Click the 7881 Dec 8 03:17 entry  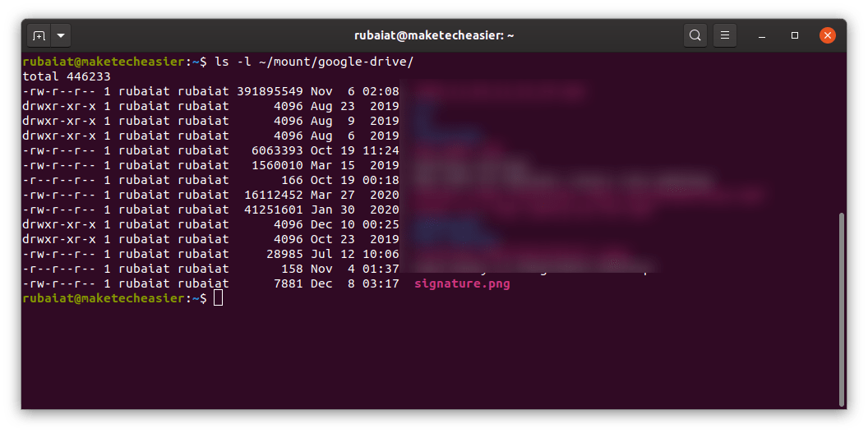336,284
